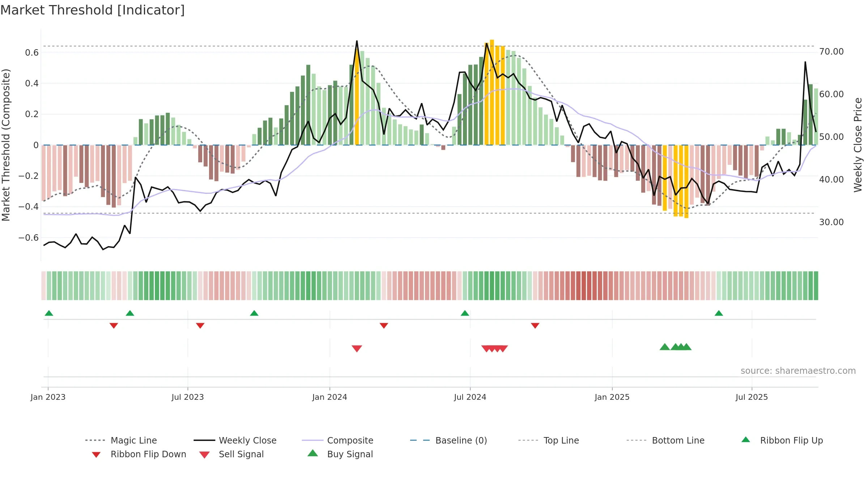The width and height of the screenshot is (868, 488).
Task: Hide Buy Signal markers via legend
Action: pyautogui.click(x=340, y=454)
